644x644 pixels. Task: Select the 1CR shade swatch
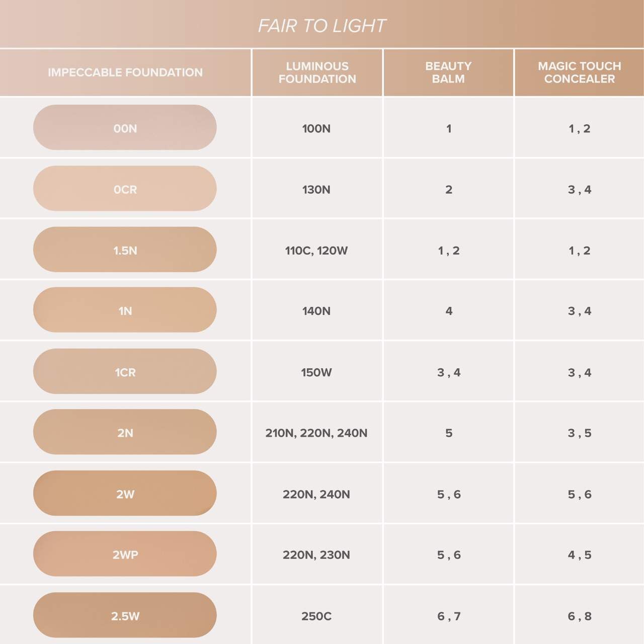[x=125, y=372]
